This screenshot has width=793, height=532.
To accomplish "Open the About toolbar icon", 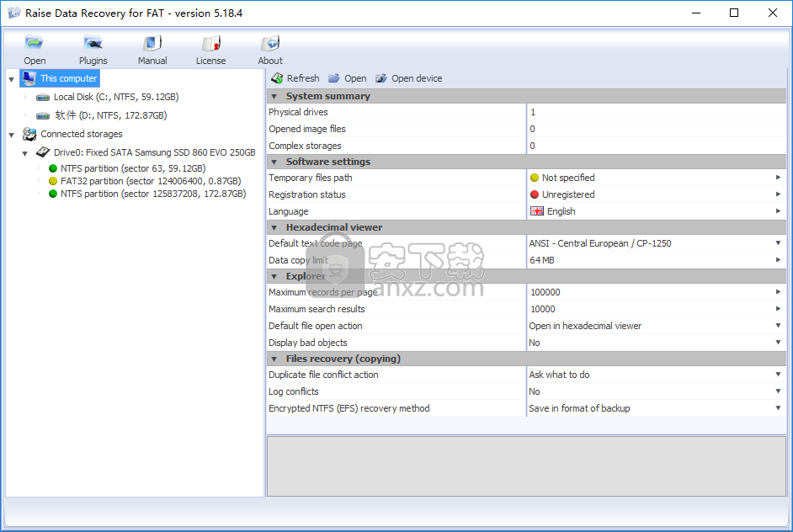I will pos(270,43).
